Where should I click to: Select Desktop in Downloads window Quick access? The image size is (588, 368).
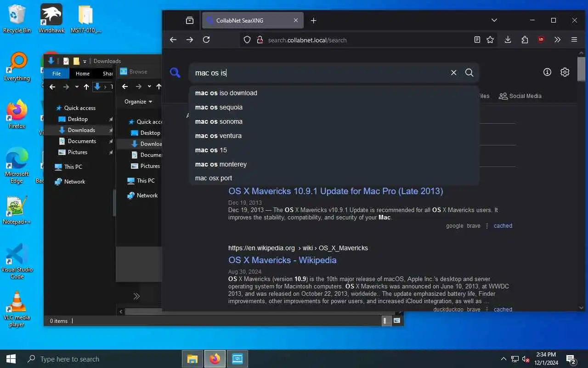point(78,119)
